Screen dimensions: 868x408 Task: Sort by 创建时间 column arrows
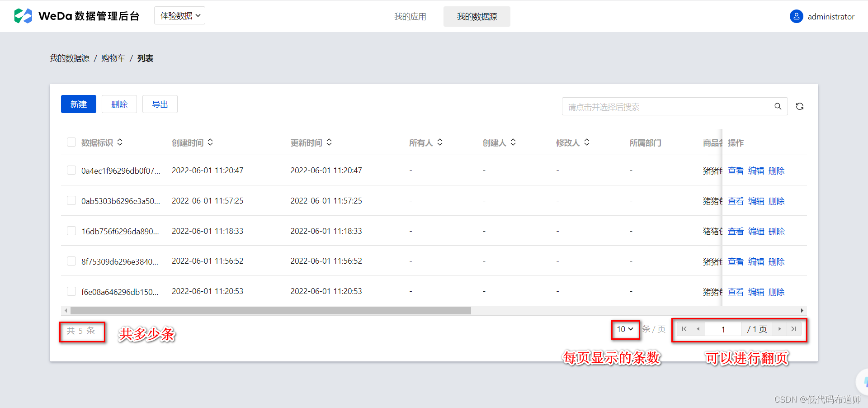click(210, 142)
